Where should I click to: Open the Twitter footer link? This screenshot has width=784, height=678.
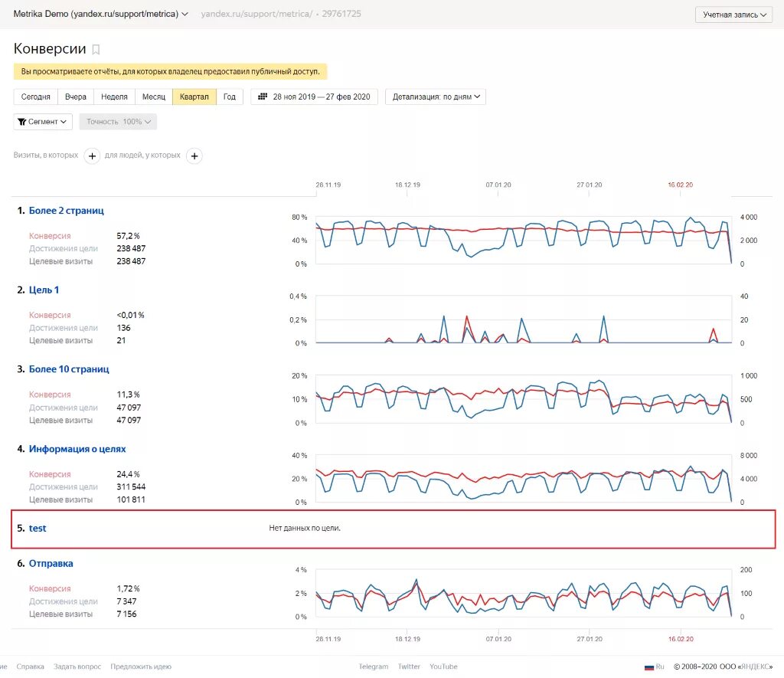click(x=409, y=667)
